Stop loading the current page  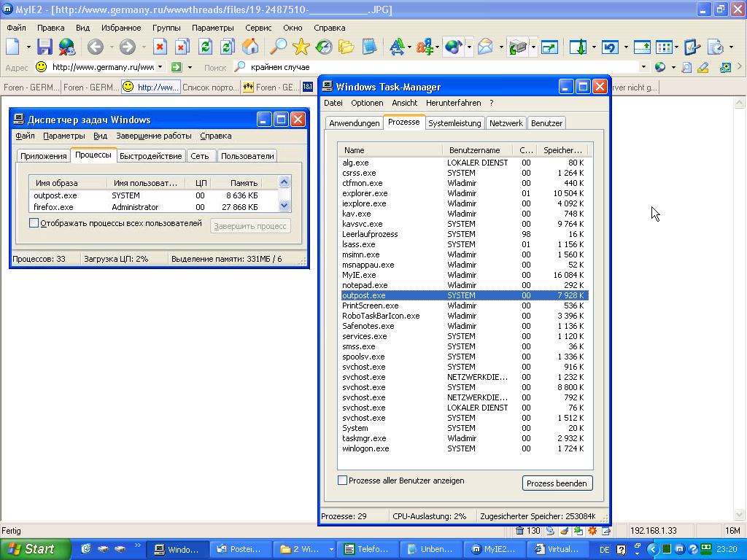pos(160,47)
